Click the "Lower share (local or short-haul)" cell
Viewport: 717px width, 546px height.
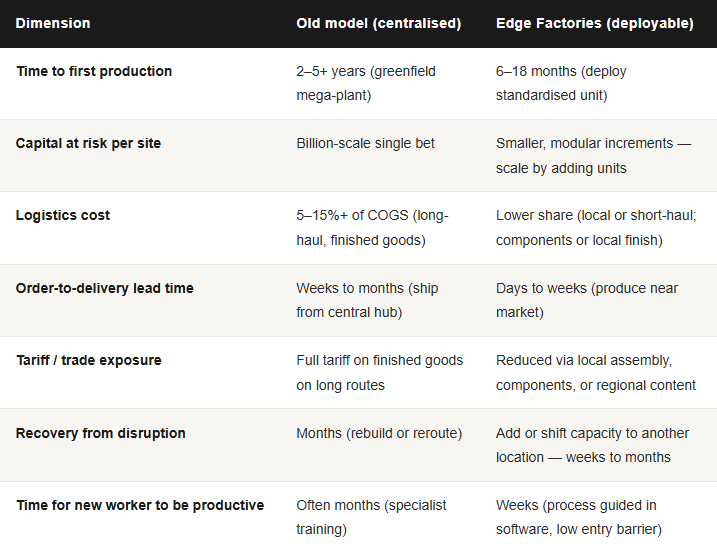coord(593,227)
